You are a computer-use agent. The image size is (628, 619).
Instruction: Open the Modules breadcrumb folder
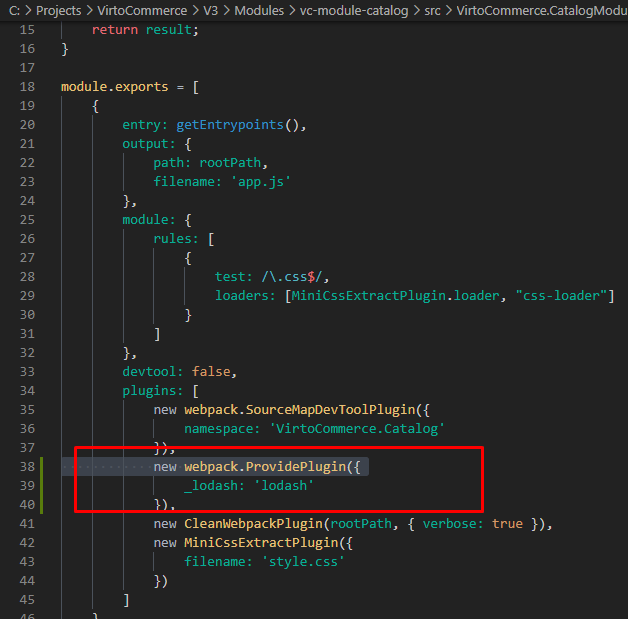259,10
